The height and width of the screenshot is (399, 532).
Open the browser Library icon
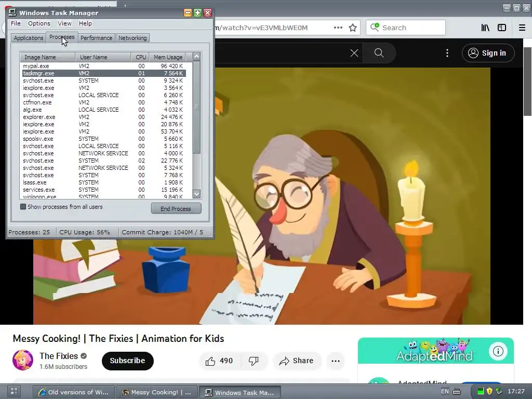pos(485,28)
